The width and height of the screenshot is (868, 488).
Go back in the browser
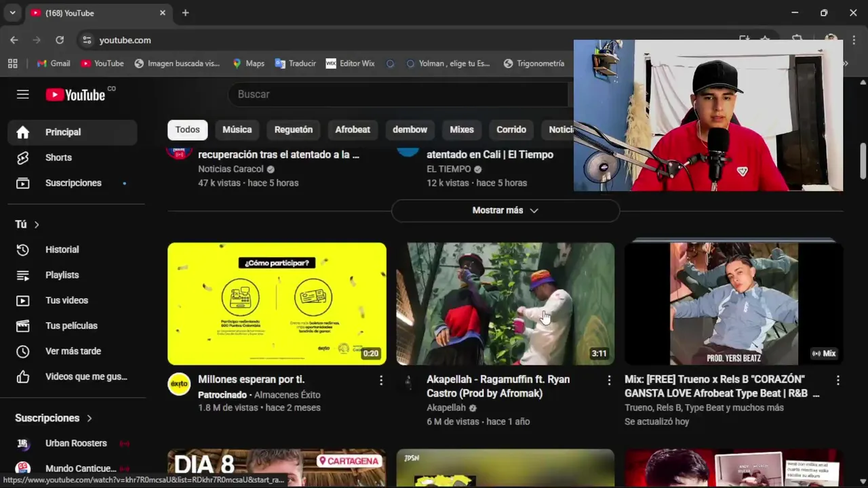[x=14, y=40]
